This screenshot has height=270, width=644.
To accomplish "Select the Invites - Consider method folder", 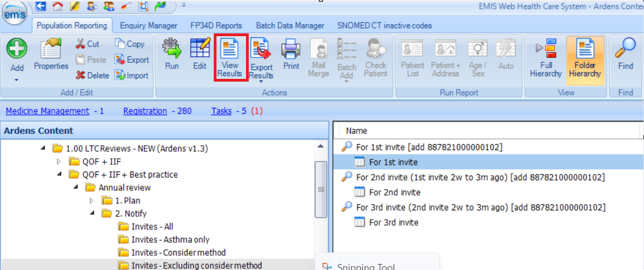I will click(172, 252).
